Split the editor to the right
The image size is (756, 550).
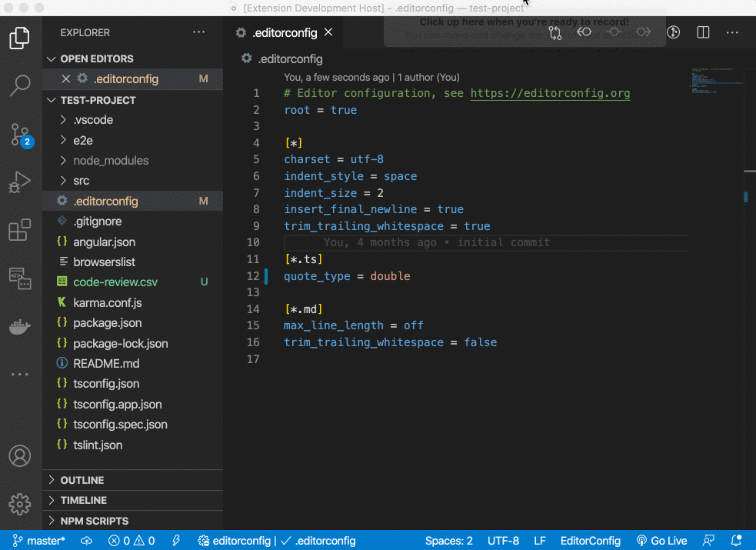(x=704, y=32)
